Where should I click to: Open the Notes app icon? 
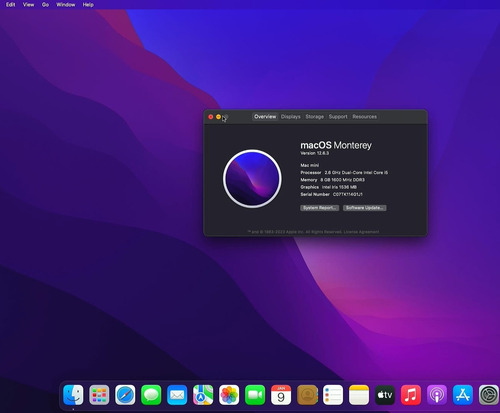(359, 395)
